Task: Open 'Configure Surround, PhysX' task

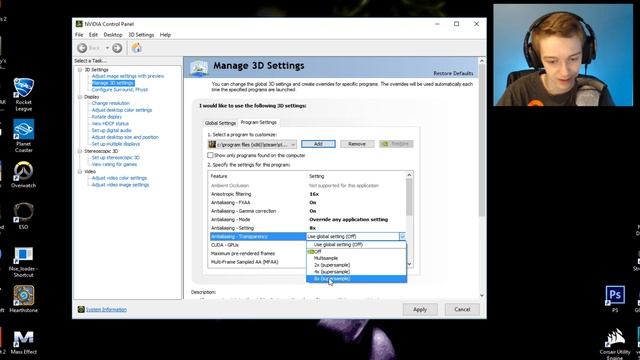Action: coord(120,89)
